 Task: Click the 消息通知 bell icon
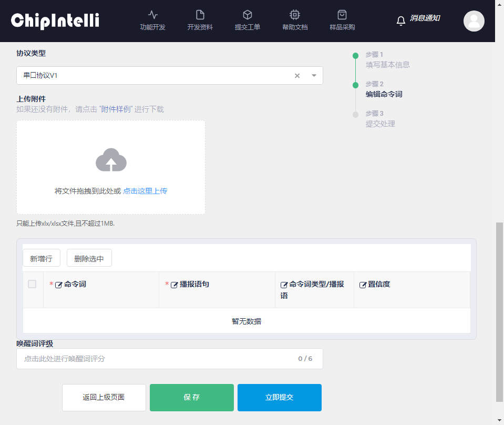coord(401,21)
